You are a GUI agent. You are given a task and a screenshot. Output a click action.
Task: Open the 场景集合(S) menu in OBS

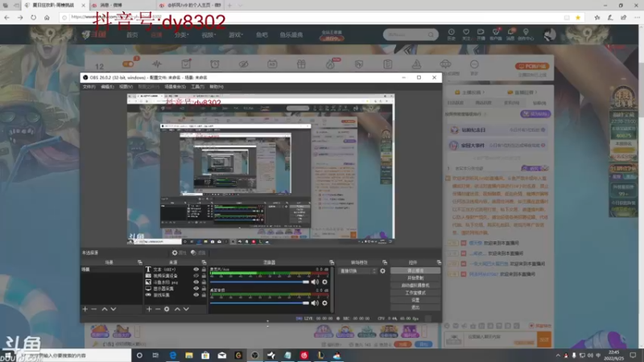point(175,87)
